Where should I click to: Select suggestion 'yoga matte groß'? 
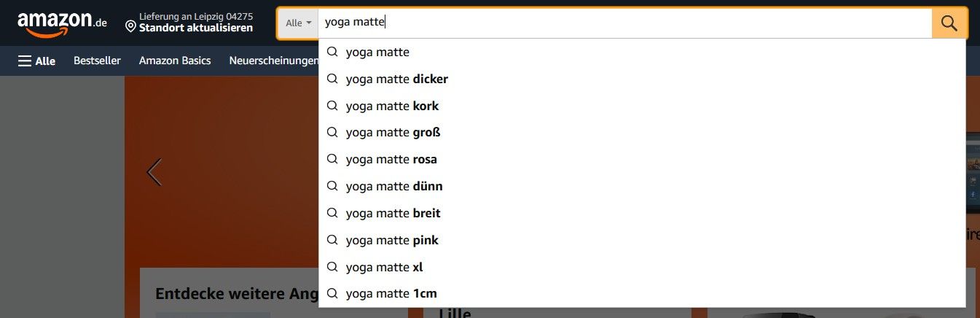click(642, 133)
